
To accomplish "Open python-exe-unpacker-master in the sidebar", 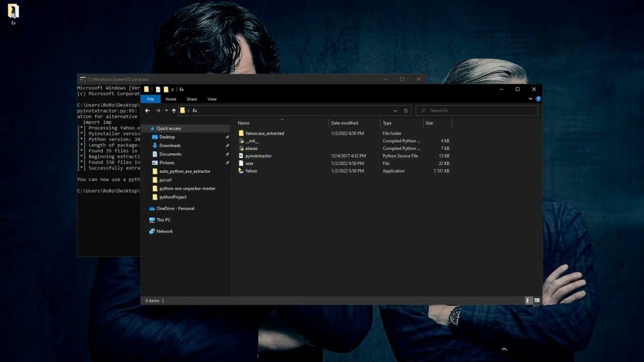I will coord(187,189).
